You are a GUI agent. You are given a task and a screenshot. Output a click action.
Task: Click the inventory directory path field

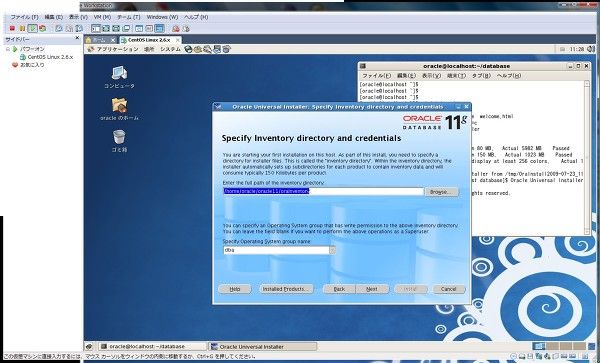323,191
